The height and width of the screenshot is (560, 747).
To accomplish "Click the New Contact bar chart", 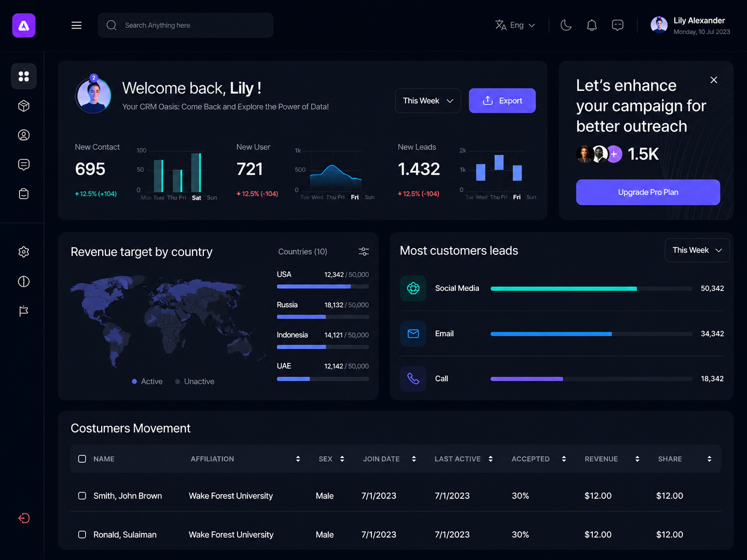I will point(176,174).
